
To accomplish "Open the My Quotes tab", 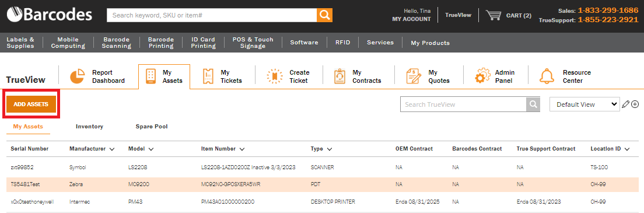I will tap(428, 76).
